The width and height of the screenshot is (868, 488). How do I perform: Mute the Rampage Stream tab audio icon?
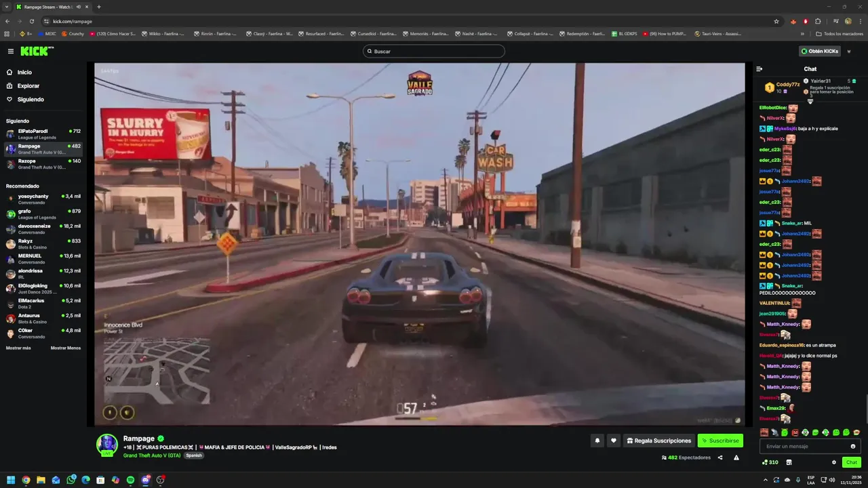point(79,7)
